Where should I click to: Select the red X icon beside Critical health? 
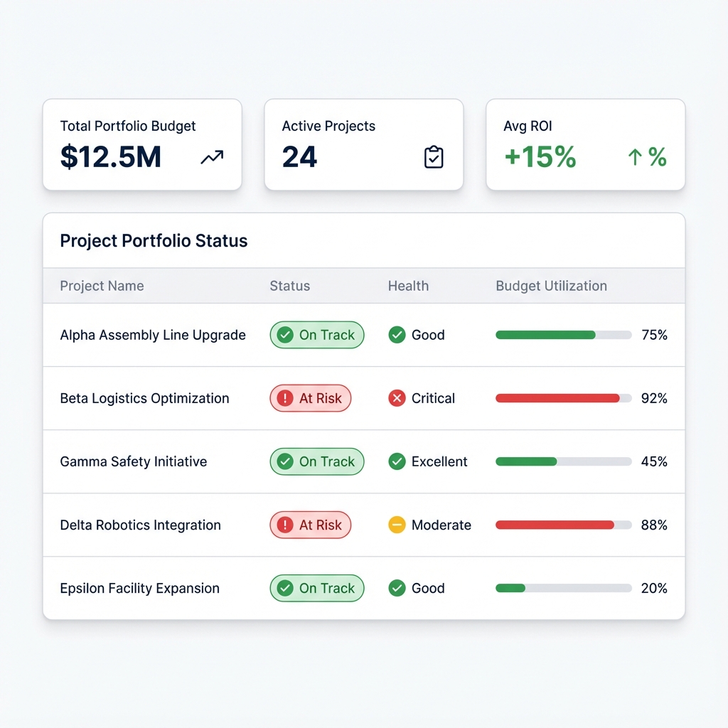(x=397, y=398)
